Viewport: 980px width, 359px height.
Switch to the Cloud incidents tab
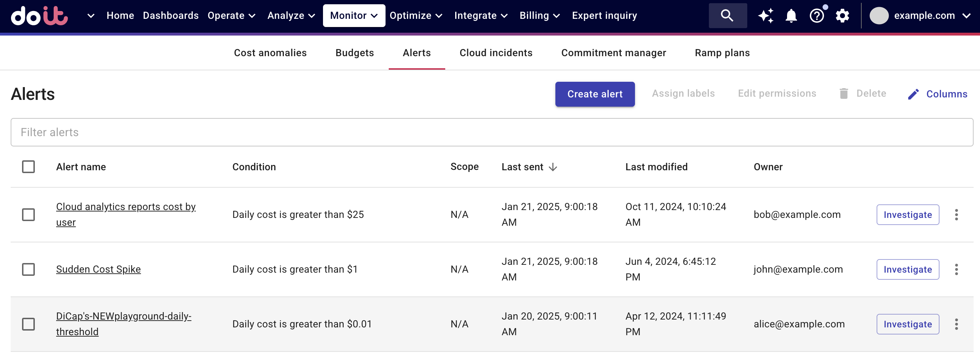pos(496,53)
